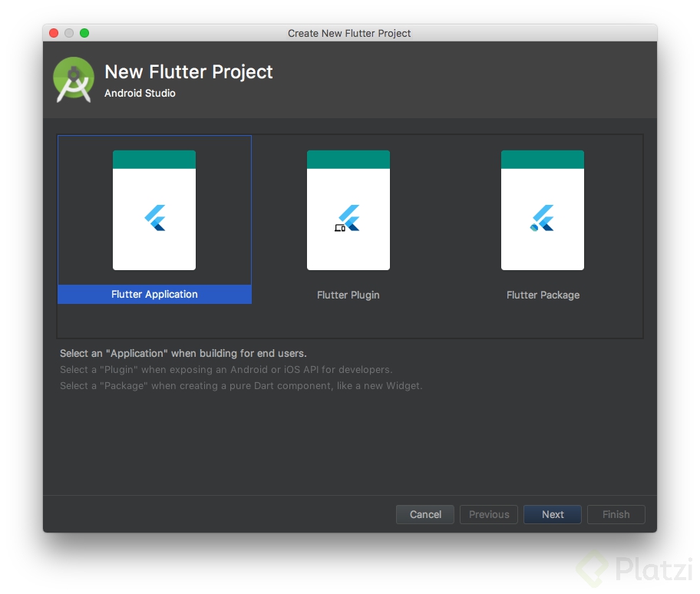Click the Flutter Application label

point(154,294)
